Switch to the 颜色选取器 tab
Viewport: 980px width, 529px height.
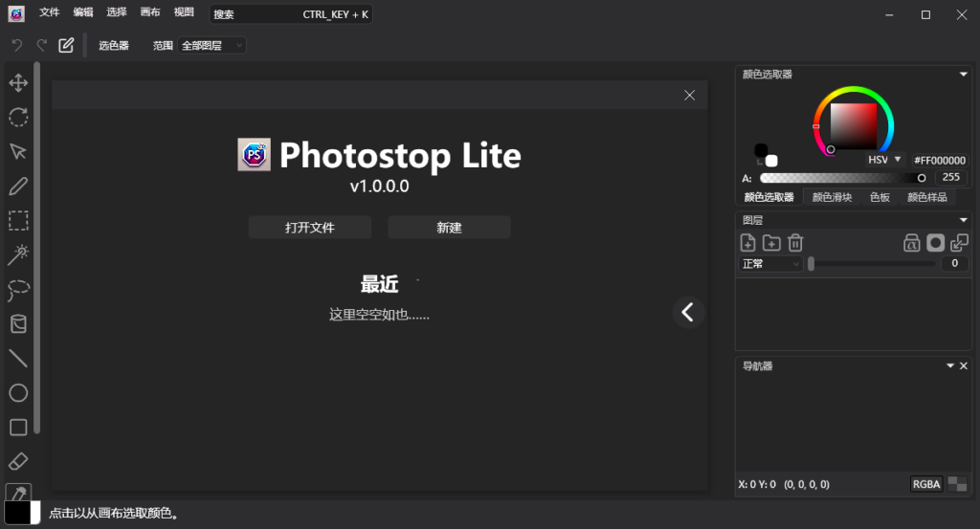768,197
